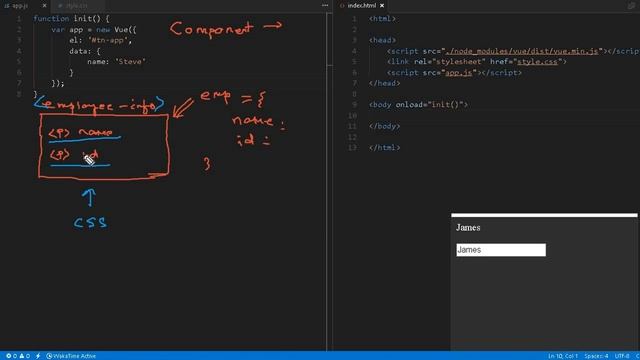The image size is (640, 360).
Task: Open the vue.min.js script link in index.html
Action: point(522,51)
